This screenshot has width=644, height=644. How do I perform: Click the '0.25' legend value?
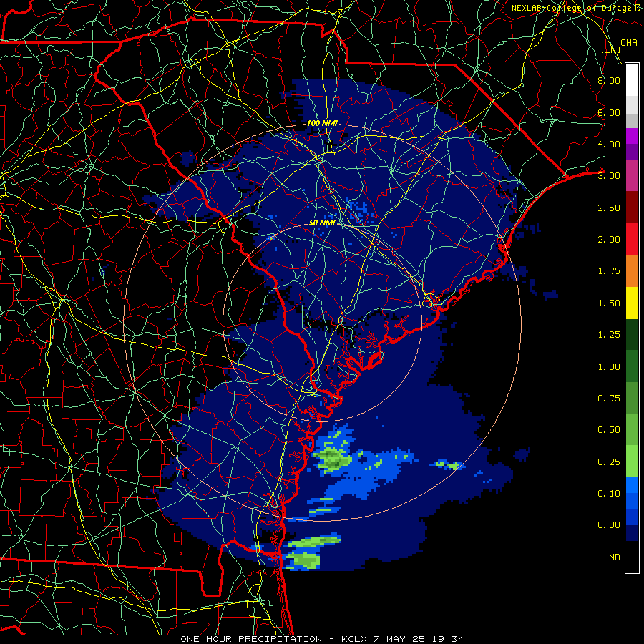pyautogui.click(x=609, y=462)
